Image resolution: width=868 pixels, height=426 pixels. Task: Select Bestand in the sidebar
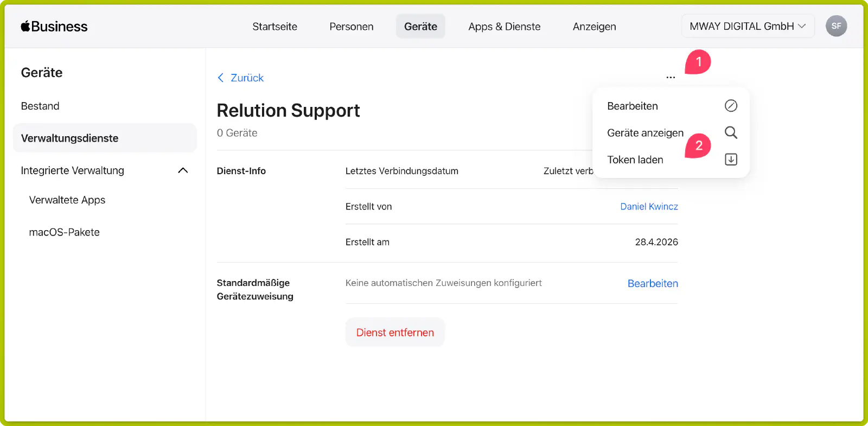click(40, 106)
